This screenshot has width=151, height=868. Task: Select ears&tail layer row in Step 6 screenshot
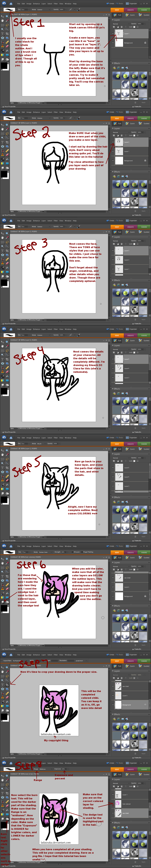(x=130, y=578)
